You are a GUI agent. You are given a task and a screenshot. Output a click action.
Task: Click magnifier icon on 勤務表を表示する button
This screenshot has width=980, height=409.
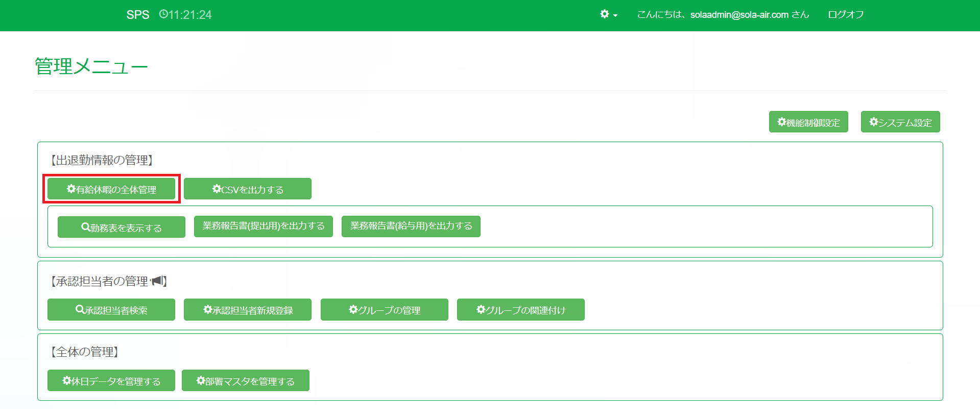click(x=86, y=227)
